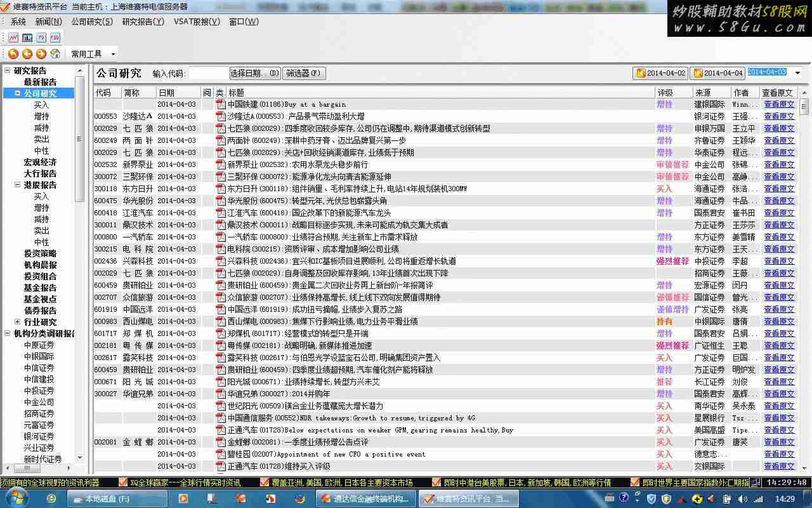
Task: Open the PDF icon for 中国铁建 (01186) report
Action: (221, 104)
